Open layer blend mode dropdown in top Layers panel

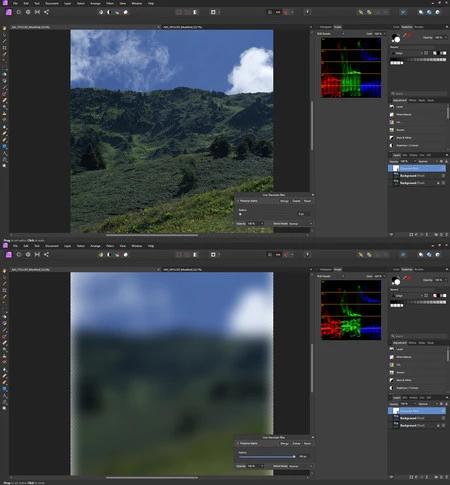(428, 161)
